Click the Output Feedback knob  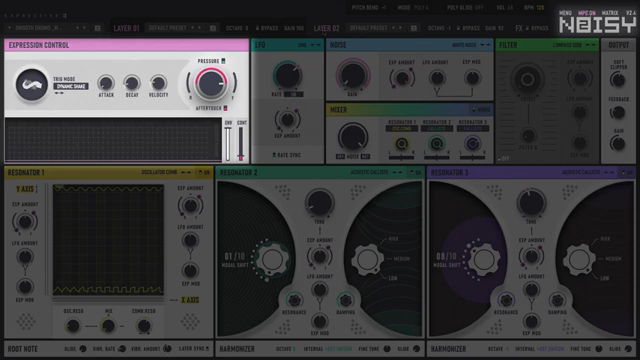click(x=618, y=113)
